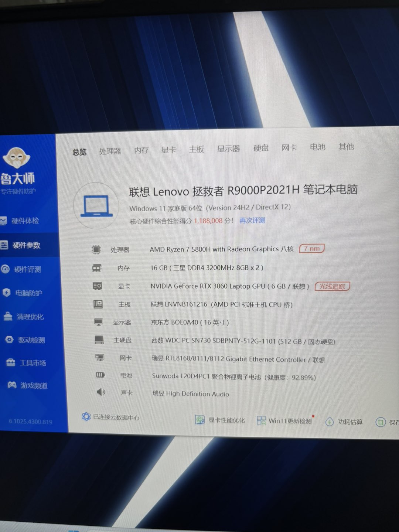
Task: Open 功耗估算 power estimate
Action: [350, 422]
